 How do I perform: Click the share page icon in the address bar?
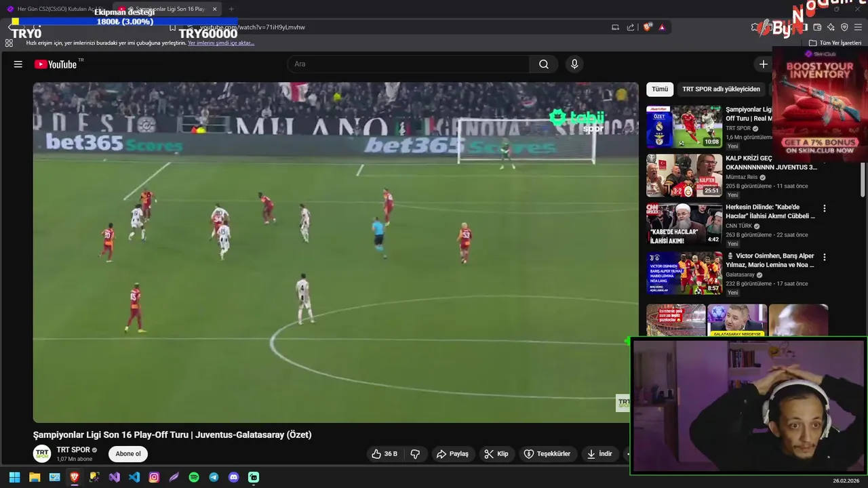631,27
